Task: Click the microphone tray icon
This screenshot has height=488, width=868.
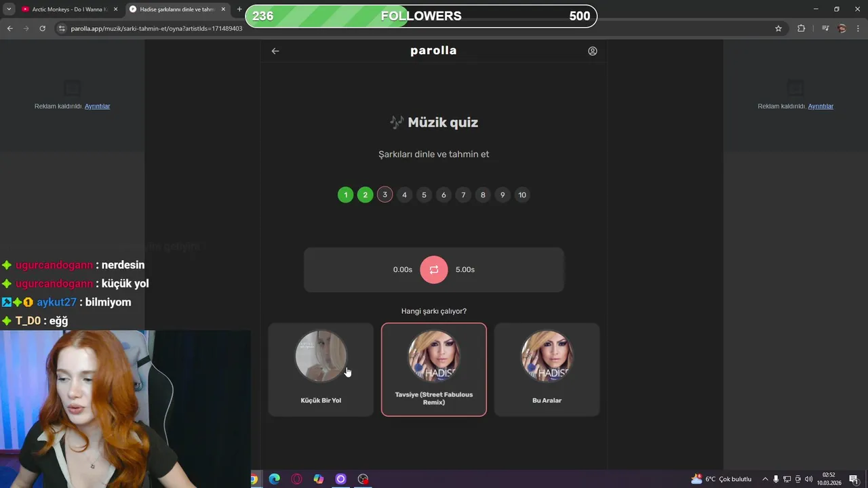Action: click(776, 479)
